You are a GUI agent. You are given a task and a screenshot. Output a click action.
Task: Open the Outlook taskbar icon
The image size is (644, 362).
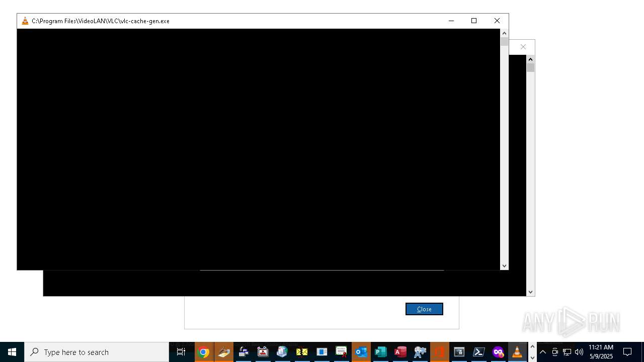point(361,352)
